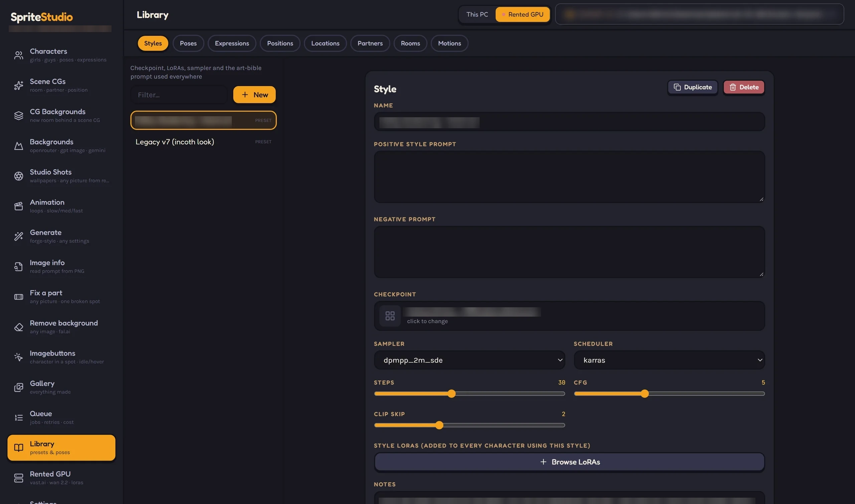
Task: Open the Locations tab
Action: pos(325,43)
